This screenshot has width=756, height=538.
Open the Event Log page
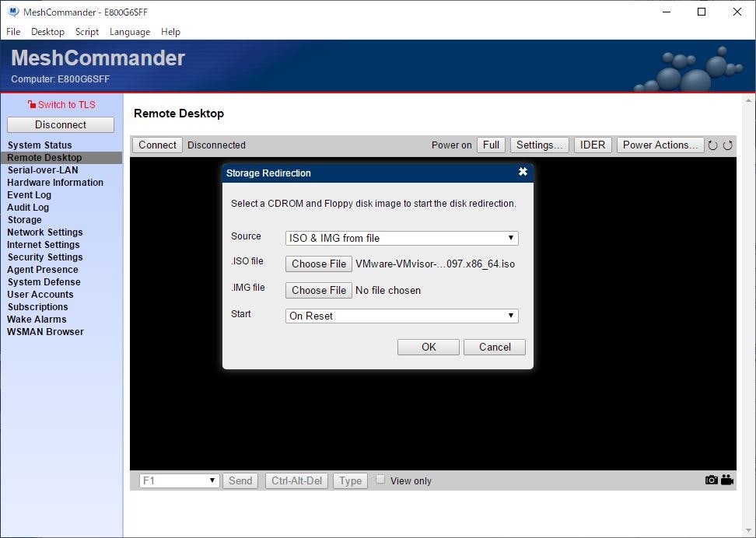29,195
